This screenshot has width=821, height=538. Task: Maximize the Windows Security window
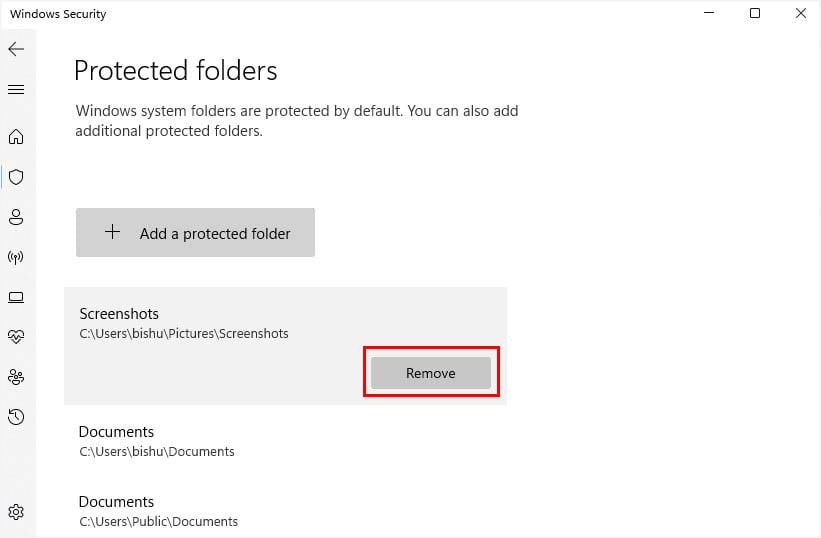click(755, 14)
